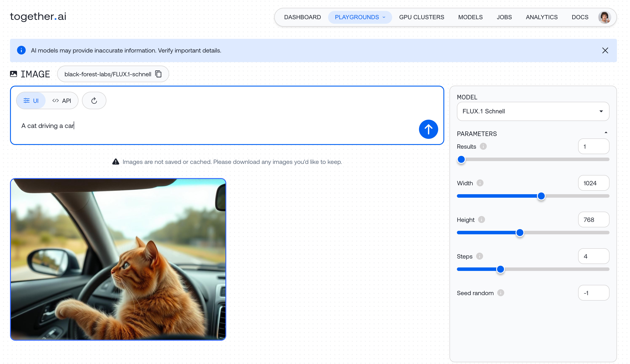Image resolution: width=630 pixels, height=364 pixels.
Task: Open DOCS page
Action: tap(580, 17)
